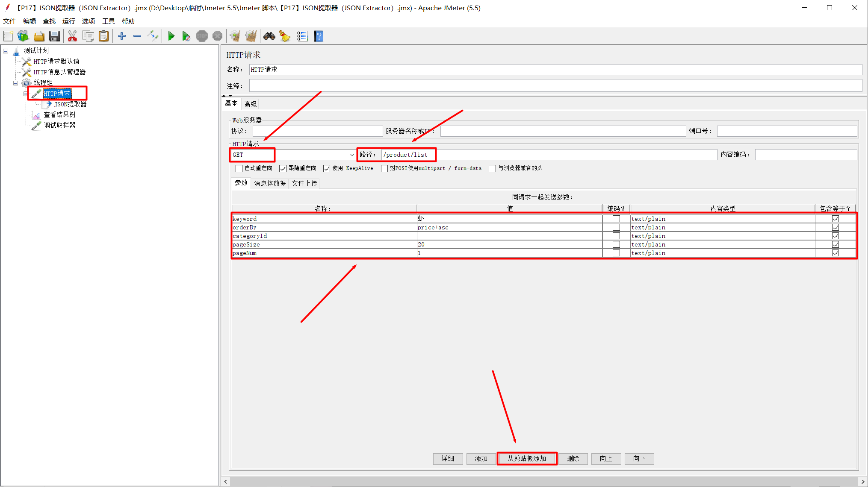Viewport: 868px width, 487px height.
Task: Click the 向下 button
Action: click(x=639, y=459)
